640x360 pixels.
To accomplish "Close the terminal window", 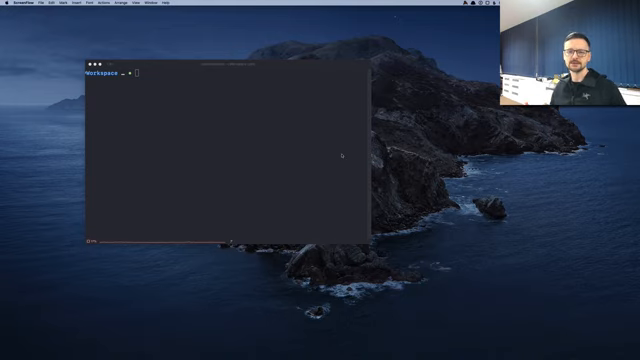I will (x=90, y=64).
